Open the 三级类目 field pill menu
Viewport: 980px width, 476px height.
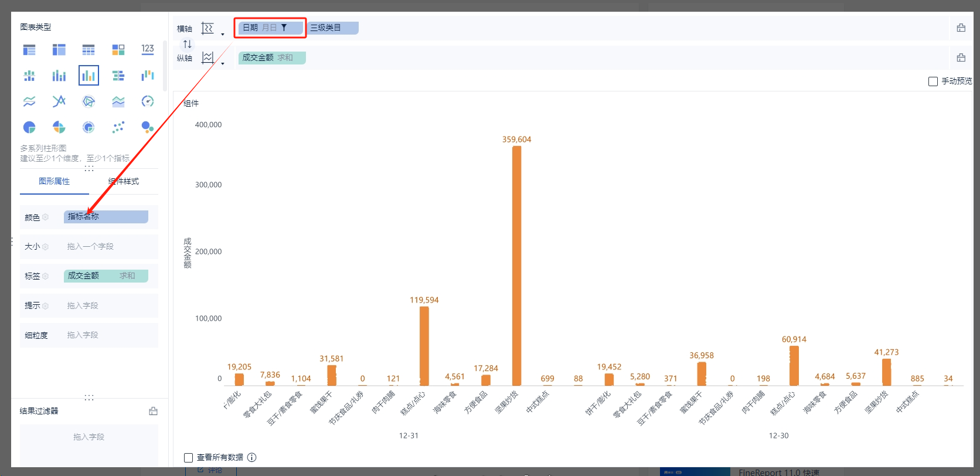(x=333, y=28)
